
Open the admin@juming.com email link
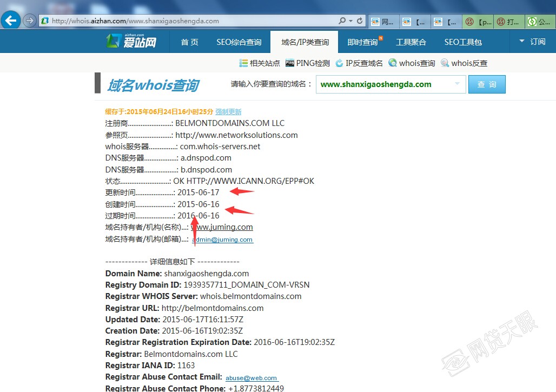tap(222, 240)
